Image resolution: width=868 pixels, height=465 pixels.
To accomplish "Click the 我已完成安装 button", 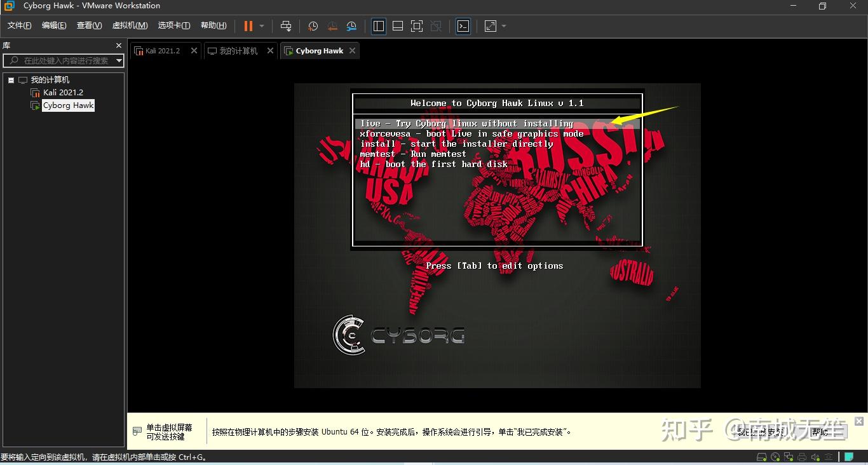I will pyautogui.click(x=761, y=432).
